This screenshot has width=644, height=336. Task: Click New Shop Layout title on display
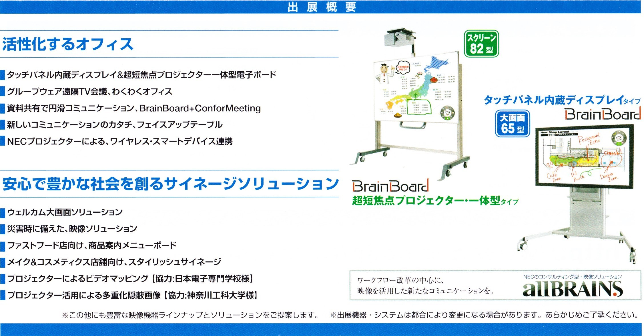[555, 132]
